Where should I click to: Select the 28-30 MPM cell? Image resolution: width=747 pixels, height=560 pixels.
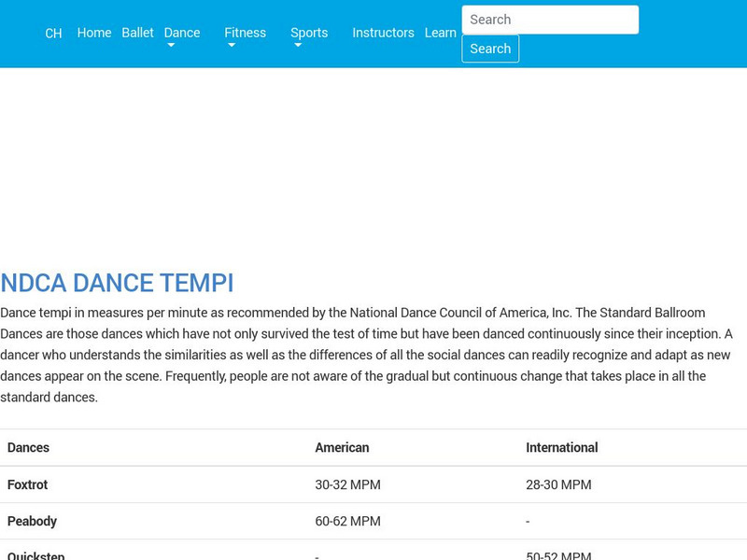pyautogui.click(x=558, y=484)
